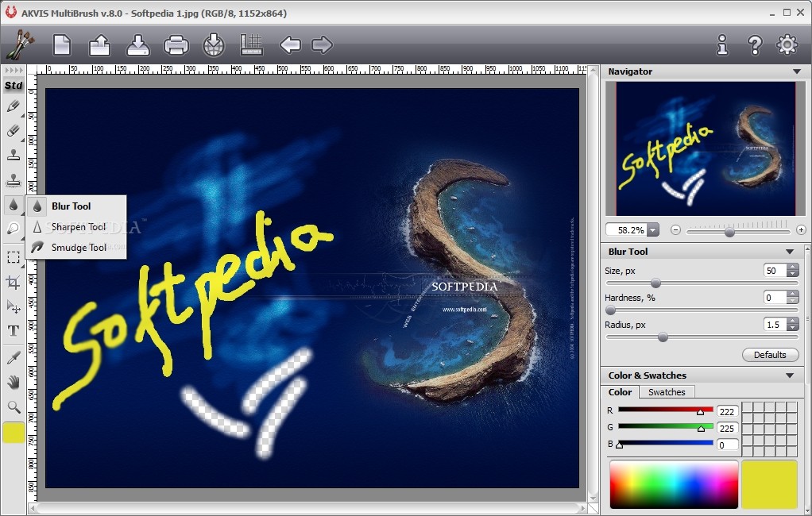Screen dimensions: 812x516
Task: Choose Smudge Tool from flyout menu
Action: click(x=76, y=248)
